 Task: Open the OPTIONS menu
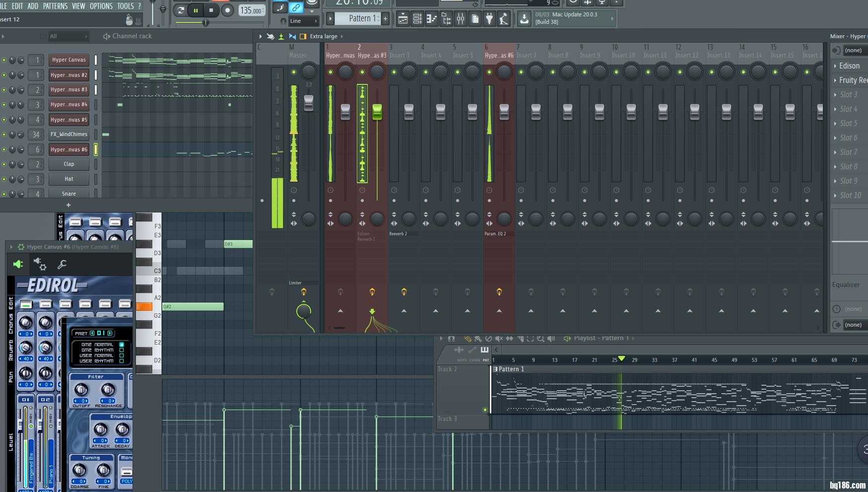coord(101,6)
